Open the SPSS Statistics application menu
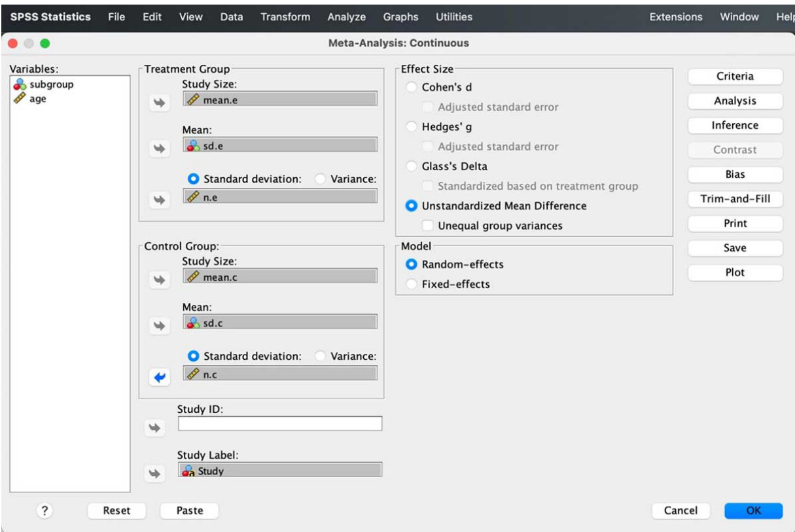This screenshot has width=795, height=532. click(x=50, y=17)
